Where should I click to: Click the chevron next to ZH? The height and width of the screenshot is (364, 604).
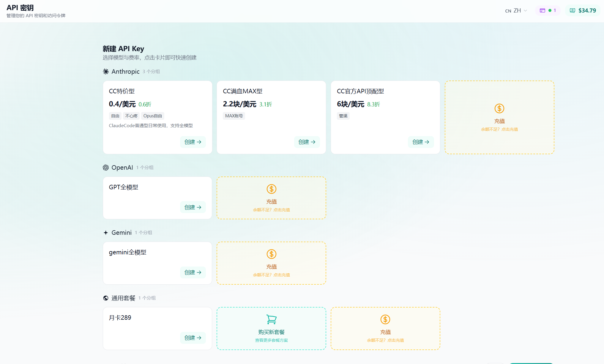click(x=526, y=11)
